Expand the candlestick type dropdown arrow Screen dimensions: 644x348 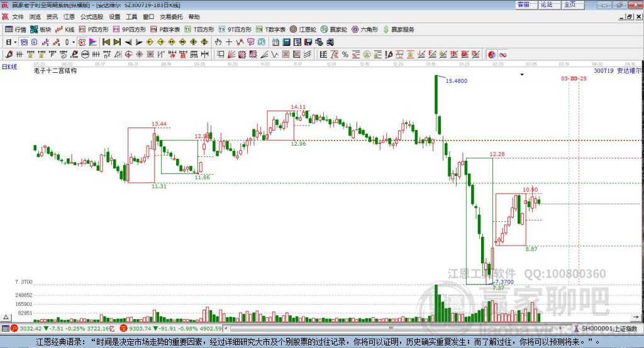click(x=74, y=42)
